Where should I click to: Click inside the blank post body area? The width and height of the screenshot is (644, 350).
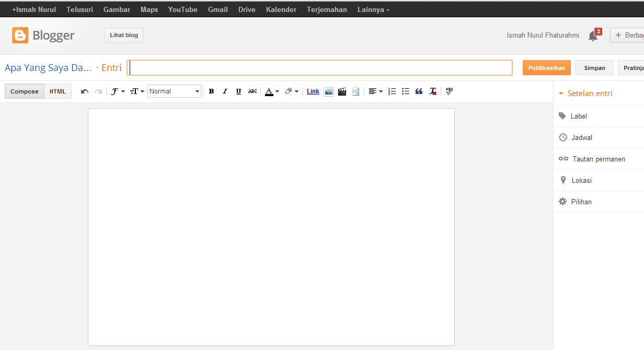click(x=271, y=227)
